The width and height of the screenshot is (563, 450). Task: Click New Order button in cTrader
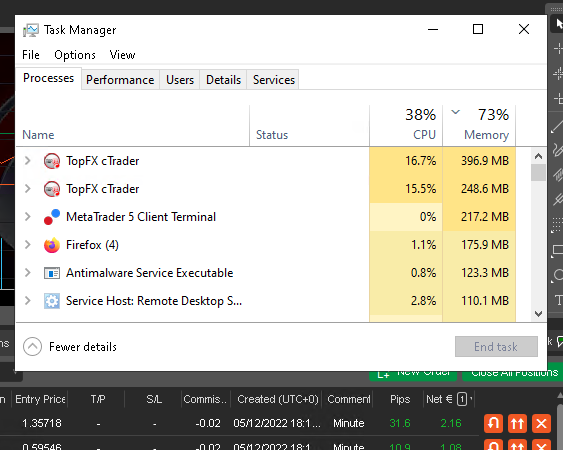click(413, 374)
